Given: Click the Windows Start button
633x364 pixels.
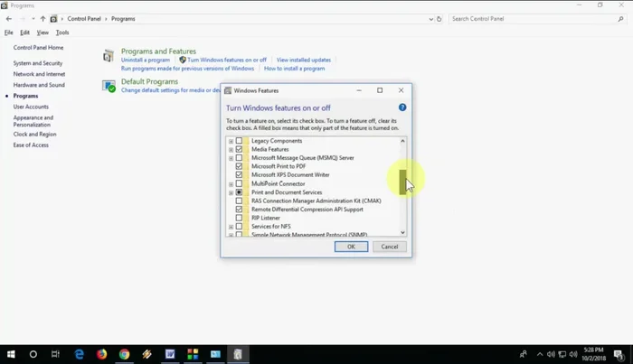Looking at the screenshot, I should click(11, 354).
